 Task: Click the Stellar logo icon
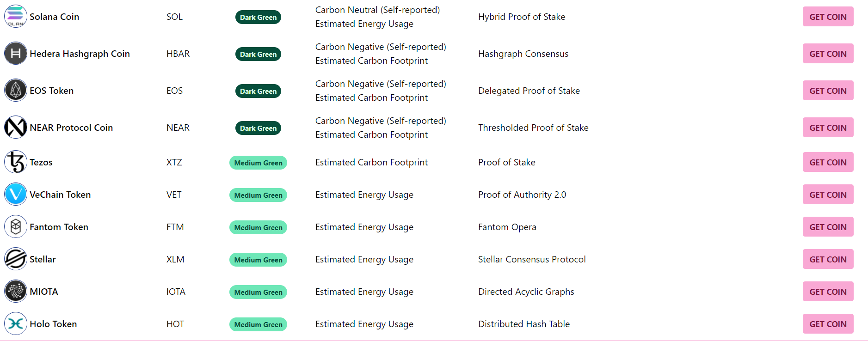16,259
